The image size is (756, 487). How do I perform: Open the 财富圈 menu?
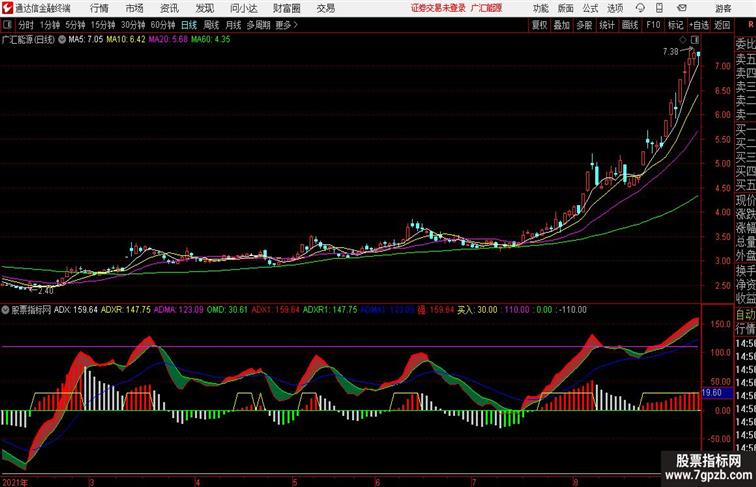click(286, 8)
